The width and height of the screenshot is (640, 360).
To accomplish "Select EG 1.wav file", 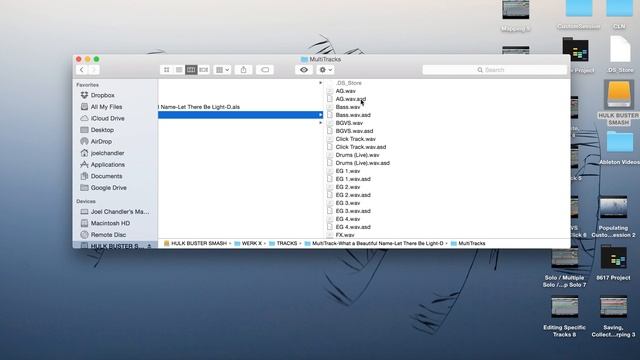I will point(348,171).
